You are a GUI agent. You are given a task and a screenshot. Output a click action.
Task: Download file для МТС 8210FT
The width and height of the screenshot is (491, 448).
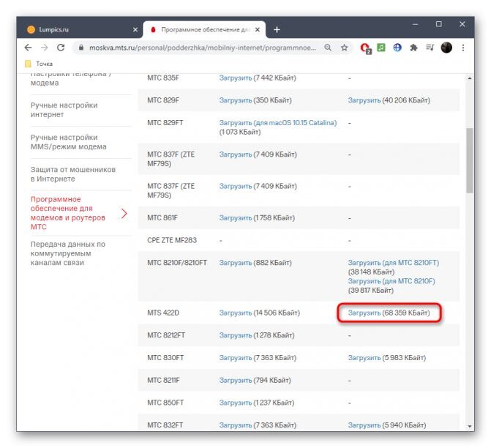[x=393, y=263]
